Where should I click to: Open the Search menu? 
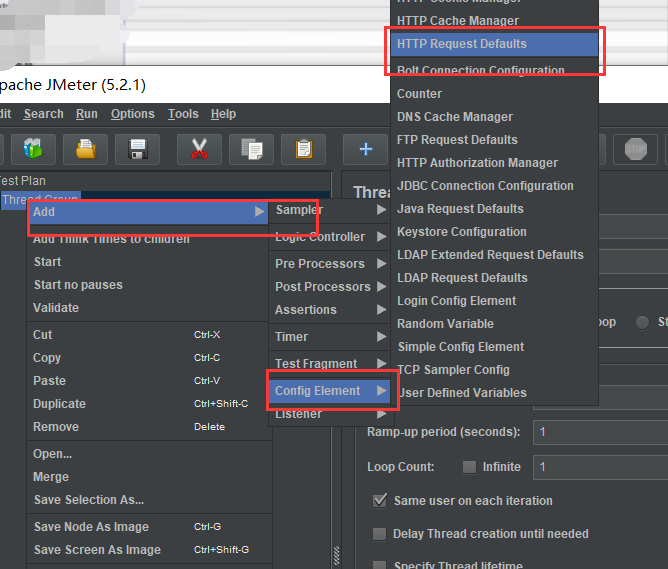pos(43,114)
